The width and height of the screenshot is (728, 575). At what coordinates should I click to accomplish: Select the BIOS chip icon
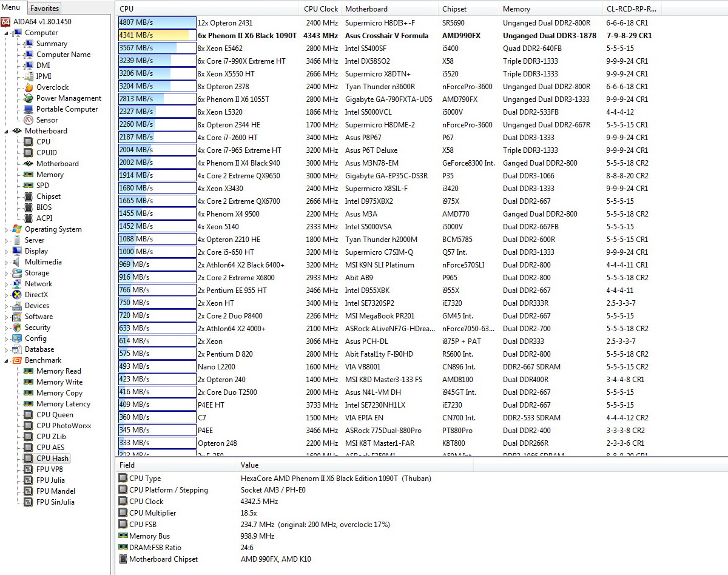pyautogui.click(x=29, y=207)
